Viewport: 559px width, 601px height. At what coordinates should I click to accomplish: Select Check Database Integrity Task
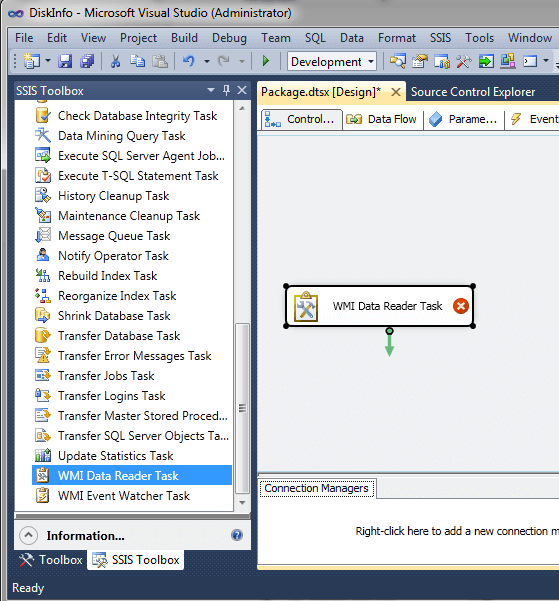tap(132, 116)
